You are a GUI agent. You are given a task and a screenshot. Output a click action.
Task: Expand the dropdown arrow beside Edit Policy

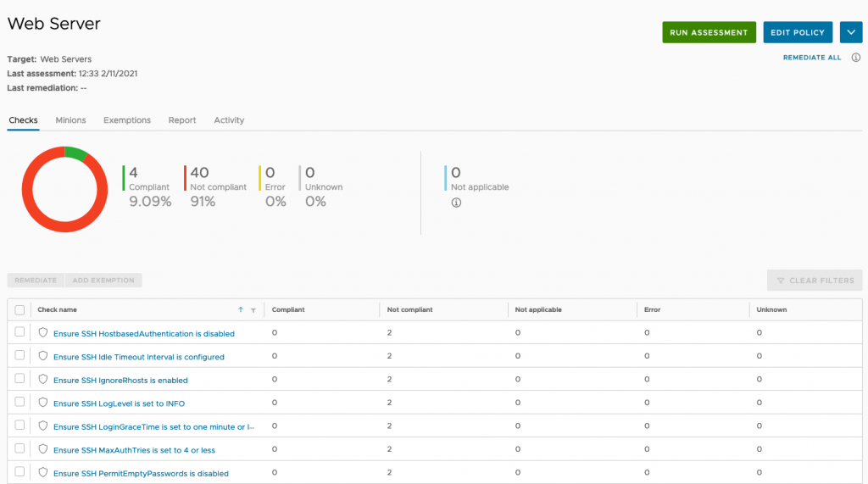pos(851,32)
